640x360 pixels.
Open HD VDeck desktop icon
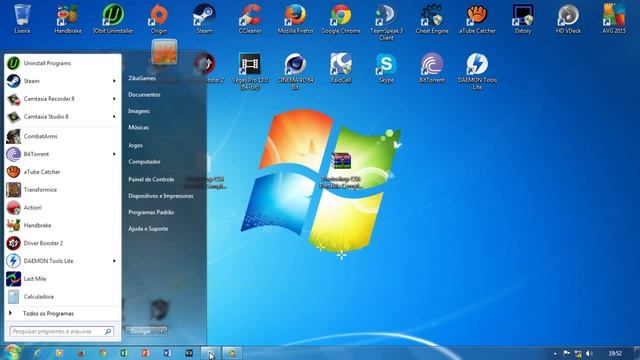coord(568,18)
